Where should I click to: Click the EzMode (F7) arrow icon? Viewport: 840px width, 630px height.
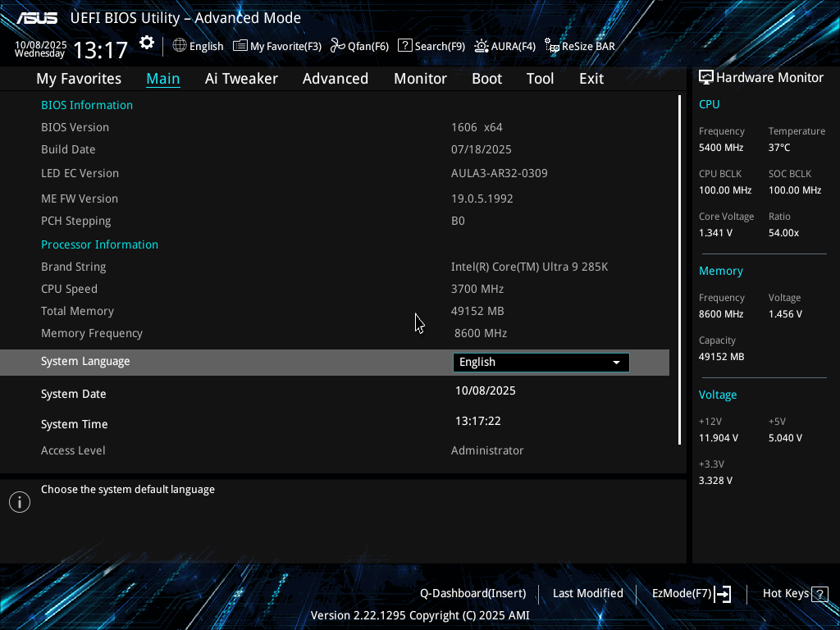(723, 594)
